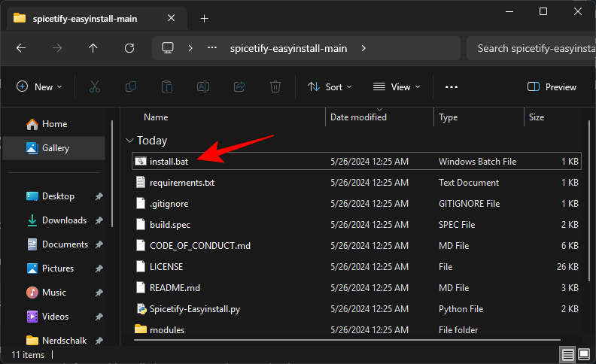The image size is (596, 364).
Task: Expand breadcrumb chevron after spicetify-easyinstall-main
Action: click(x=363, y=48)
